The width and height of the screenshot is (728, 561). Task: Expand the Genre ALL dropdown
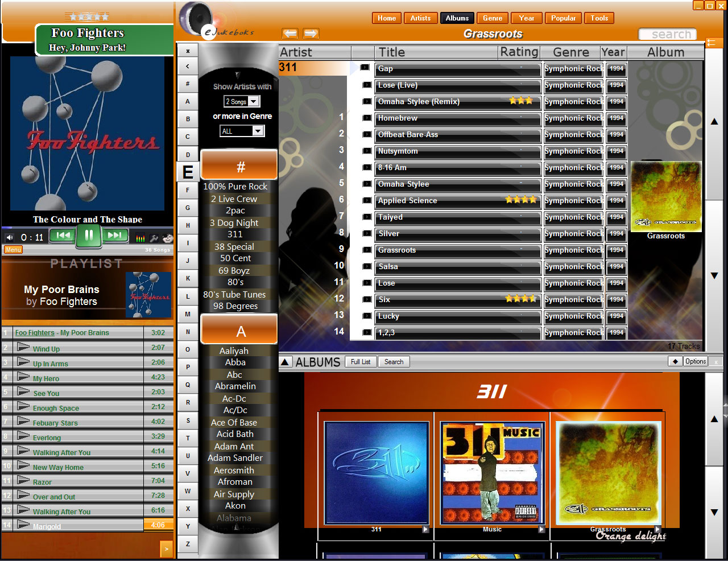click(x=258, y=131)
